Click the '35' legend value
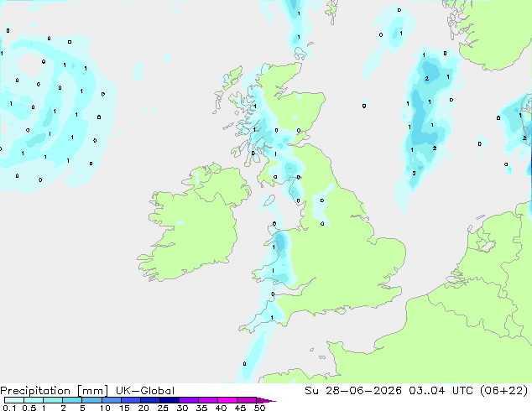This screenshot has height=411, width=532. 201,408
